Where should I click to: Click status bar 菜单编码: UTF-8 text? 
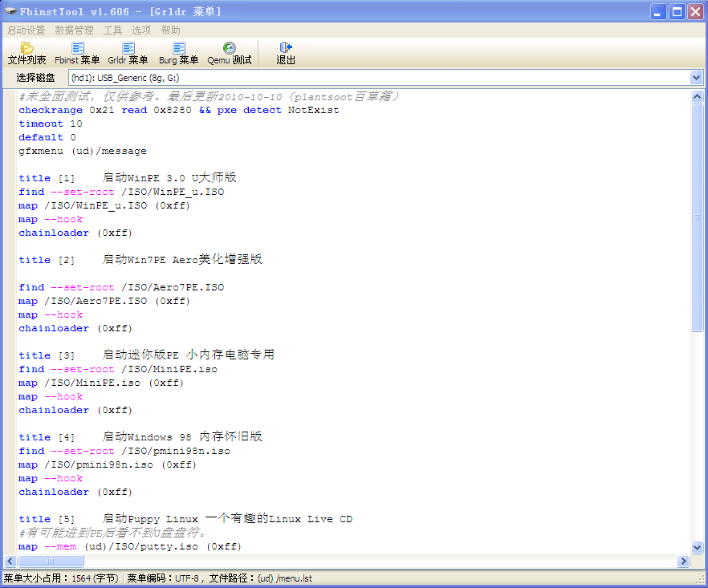tap(165, 578)
